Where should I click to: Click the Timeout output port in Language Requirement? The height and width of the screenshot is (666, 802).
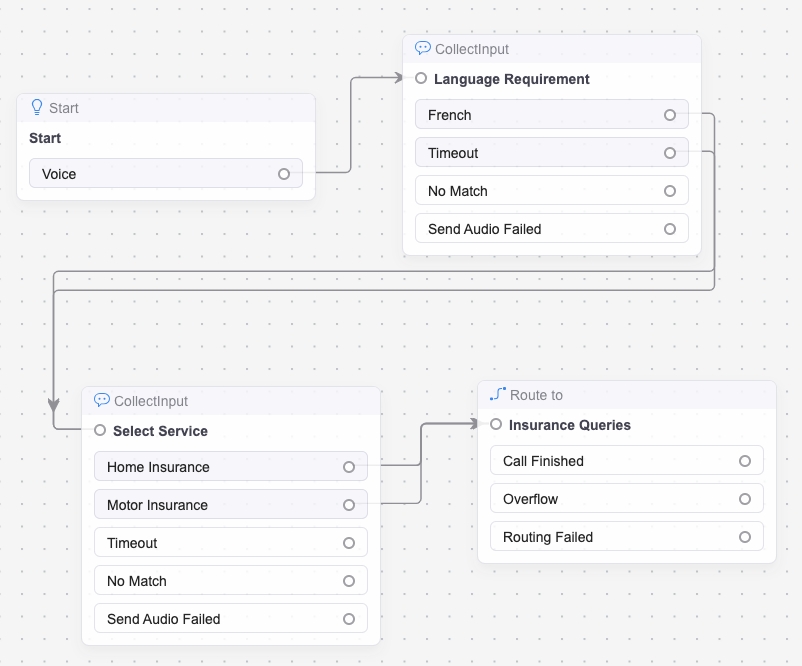(x=670, y=153)
